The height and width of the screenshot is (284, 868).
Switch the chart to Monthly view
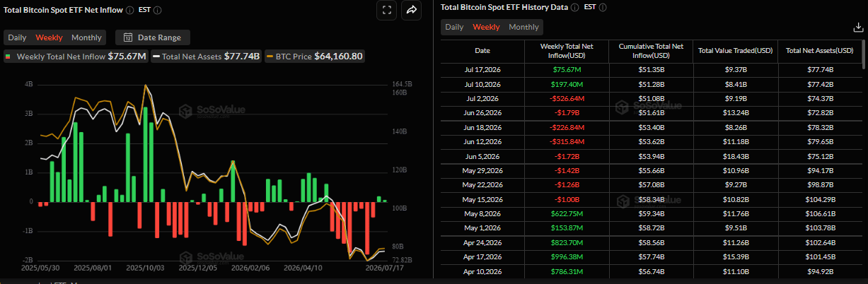tap(86, 37)
